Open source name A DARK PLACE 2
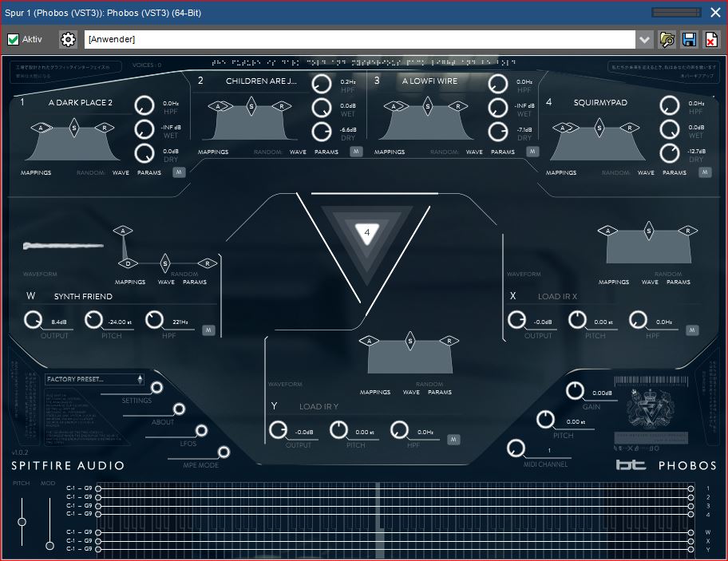Viewport: 728px width, 561px height. pyautogui.click(x=81, y=103)
